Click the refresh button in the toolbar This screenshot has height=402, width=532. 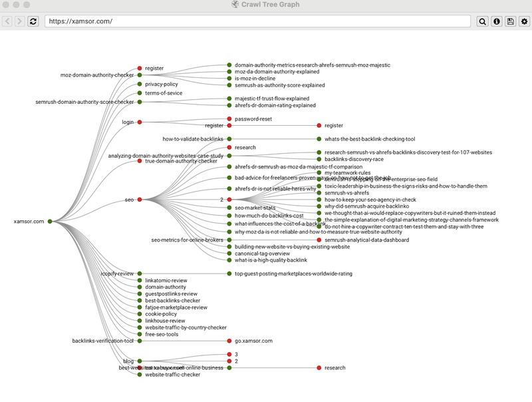[x=33, y=21]
